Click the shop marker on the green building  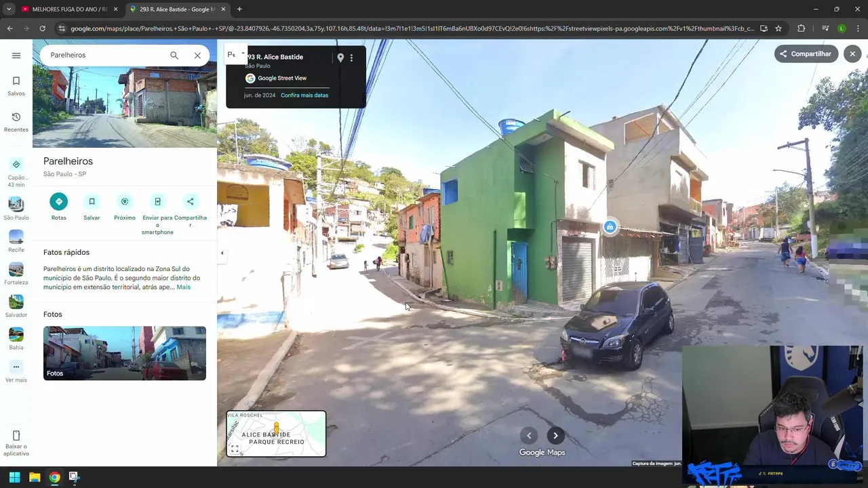tap(610, 227)
